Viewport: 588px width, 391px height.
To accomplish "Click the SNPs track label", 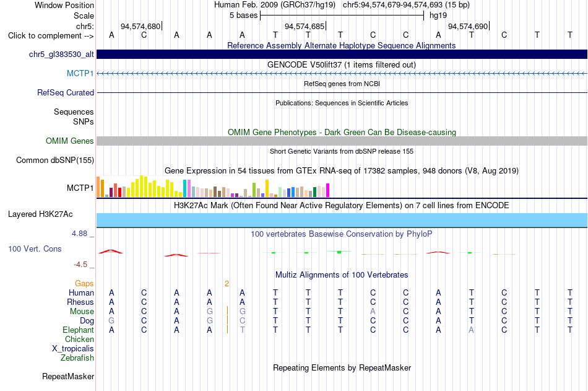I will pyautogui.click(x=84, y=121).
